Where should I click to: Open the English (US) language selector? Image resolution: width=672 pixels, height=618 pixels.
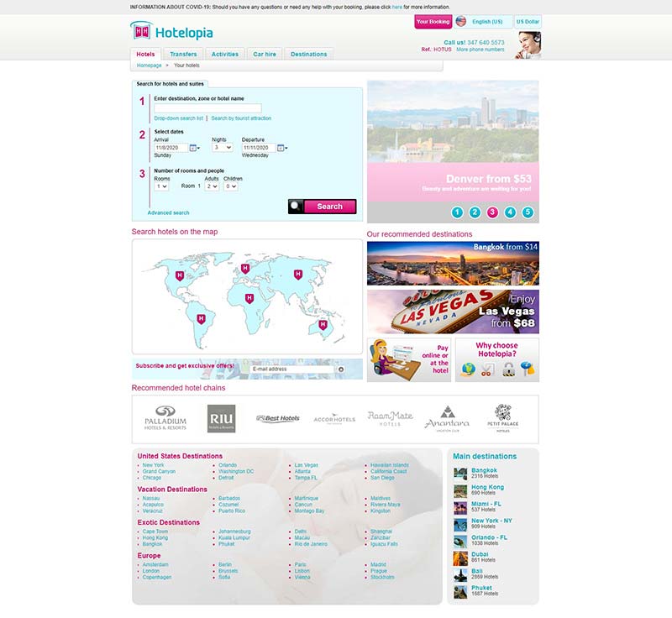(484, 22)
